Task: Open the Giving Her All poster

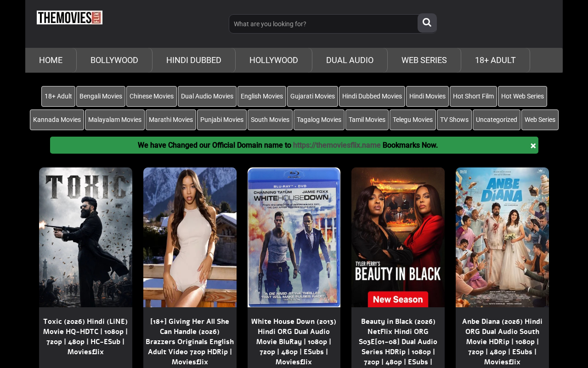Action: point(190,237)
